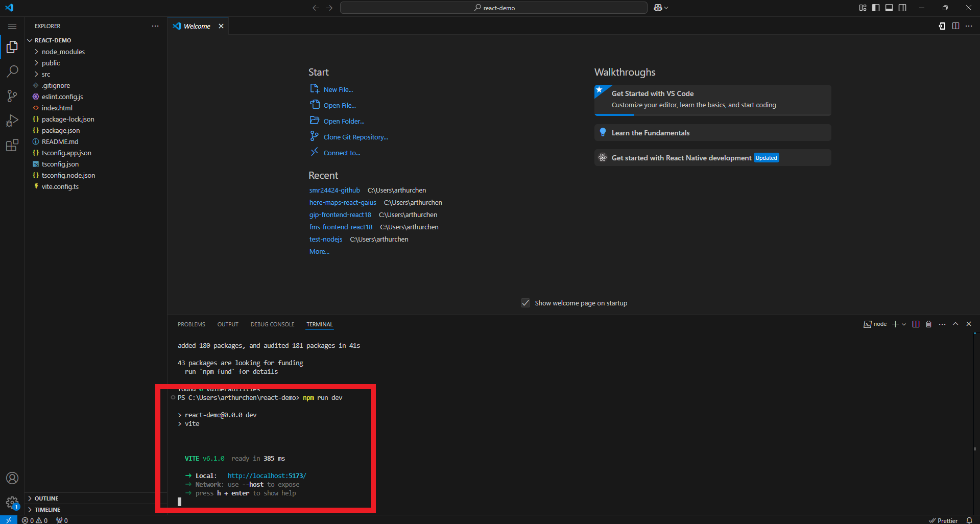Kill terminal with the trash icon
The width and height of the screenshot is (980, 524).
coord(929,324)
